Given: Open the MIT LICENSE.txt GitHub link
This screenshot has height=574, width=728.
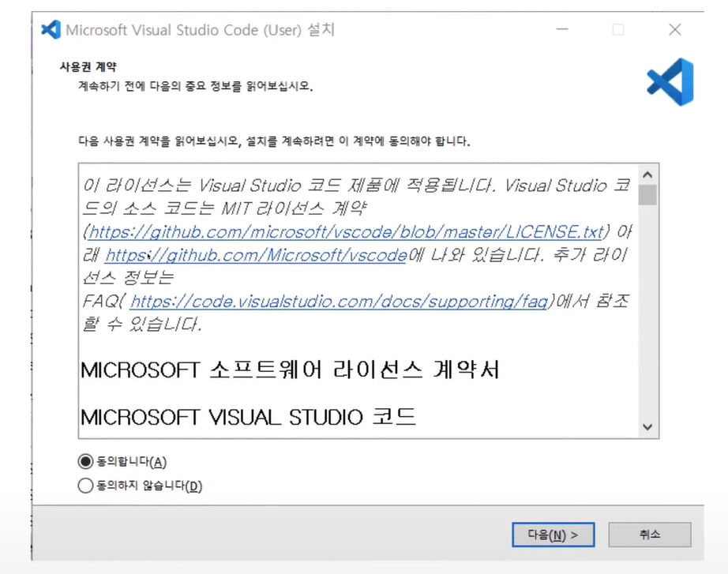Looking at the screenshot, I should coord(346,231).
